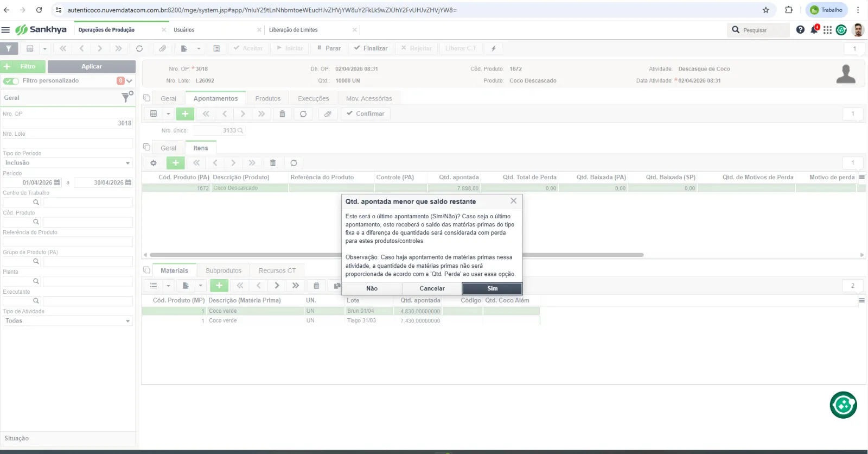Switch to the Produtos tab
868x454 pixels.
tap(268, 98)
